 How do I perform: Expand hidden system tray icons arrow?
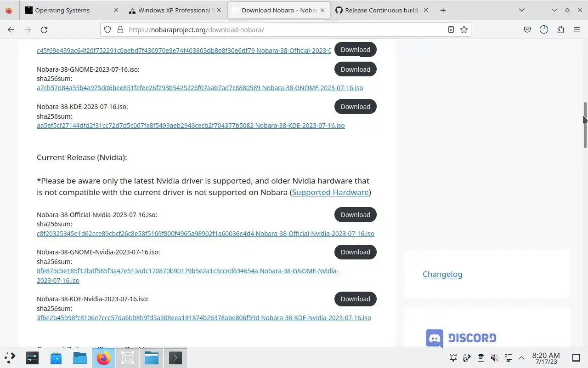point(521,358)
